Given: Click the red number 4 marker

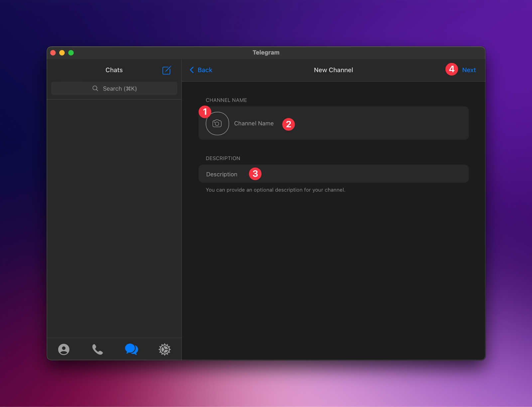Looking at the screenshot, I should tap(452, 69).
